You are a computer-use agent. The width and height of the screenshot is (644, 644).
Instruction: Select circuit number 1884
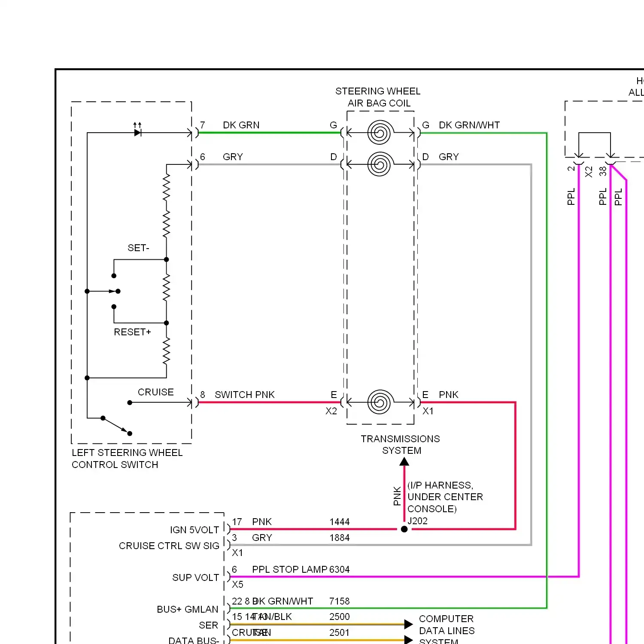pos(340,538)
